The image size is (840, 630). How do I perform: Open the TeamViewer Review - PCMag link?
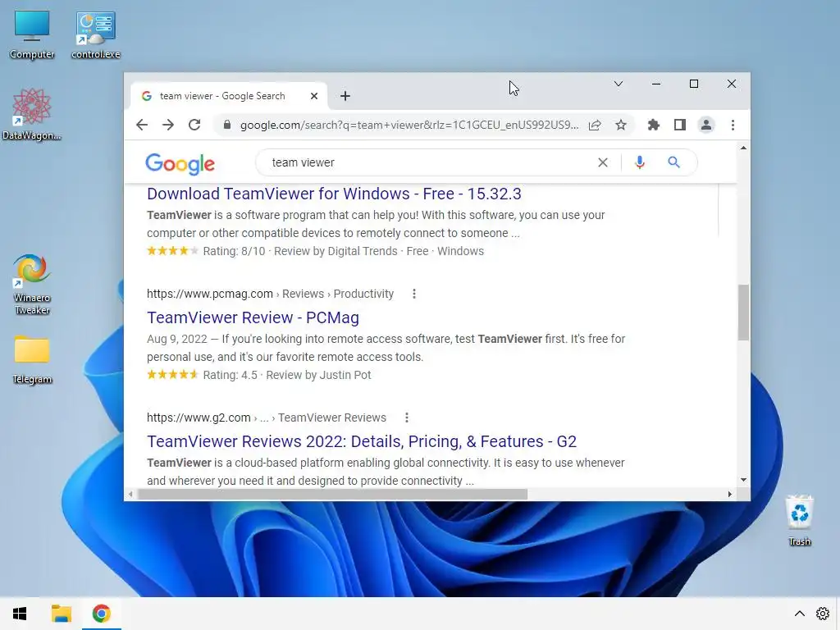click(x=253, y=317)
